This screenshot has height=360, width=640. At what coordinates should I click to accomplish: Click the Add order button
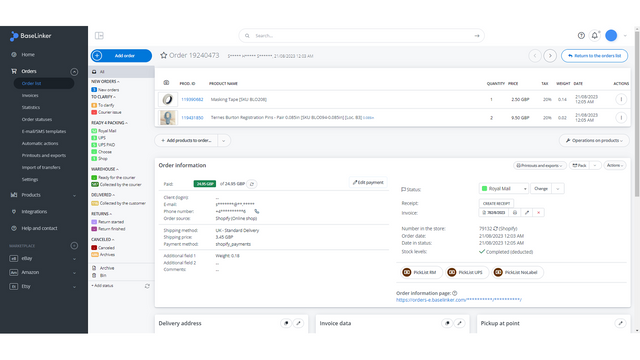tap(121, 56)
